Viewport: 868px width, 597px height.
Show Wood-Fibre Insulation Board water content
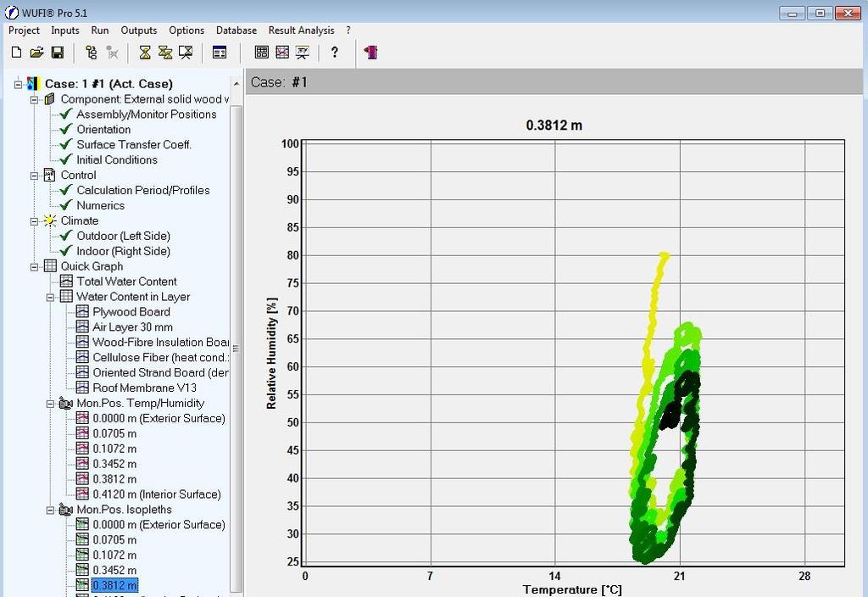(x=160, y=343)
